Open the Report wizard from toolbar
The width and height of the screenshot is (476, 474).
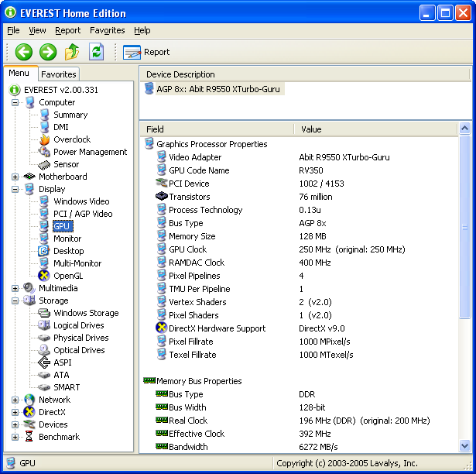(146, 52)
